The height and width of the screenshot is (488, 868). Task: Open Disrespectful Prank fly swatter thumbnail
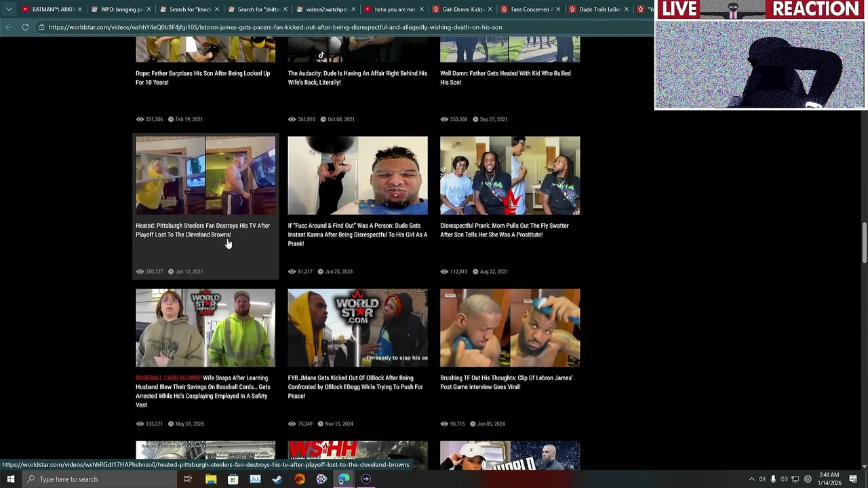coord(510,176)
